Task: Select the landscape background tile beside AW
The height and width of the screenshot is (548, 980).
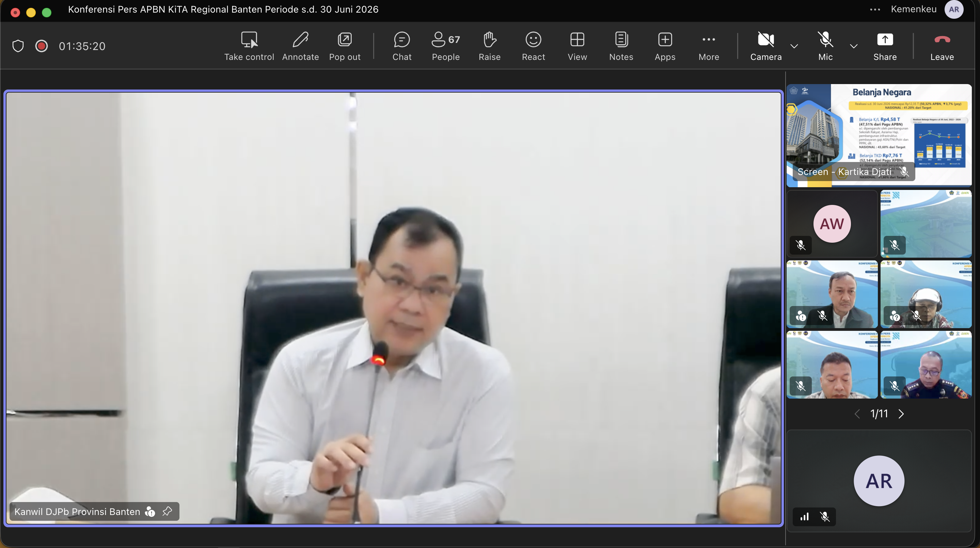Action: pos(926,224)
